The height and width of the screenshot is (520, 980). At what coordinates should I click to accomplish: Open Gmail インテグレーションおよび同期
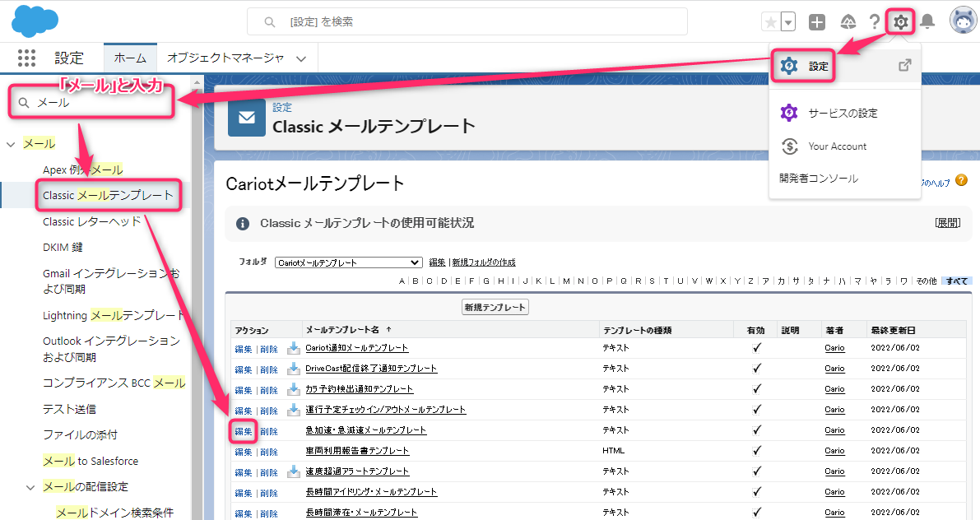coord(111,281)
